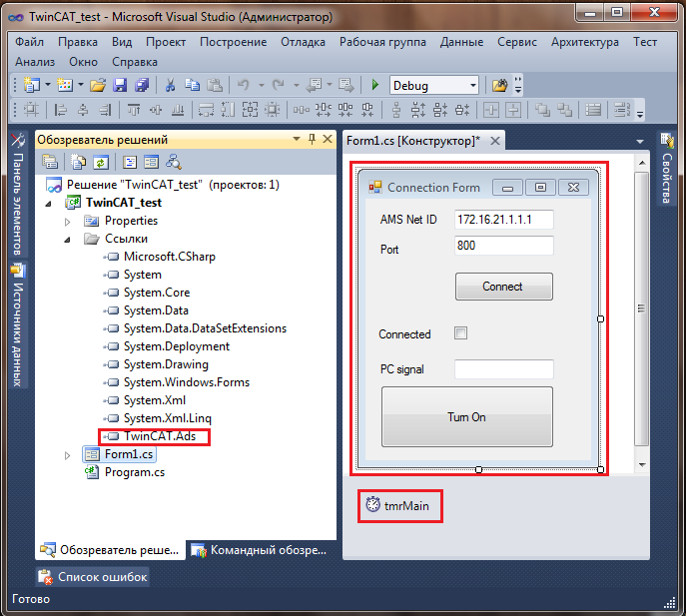686x616 pixels.
Task: Open the Список ошибок panel tab
Action: [93, 577]
